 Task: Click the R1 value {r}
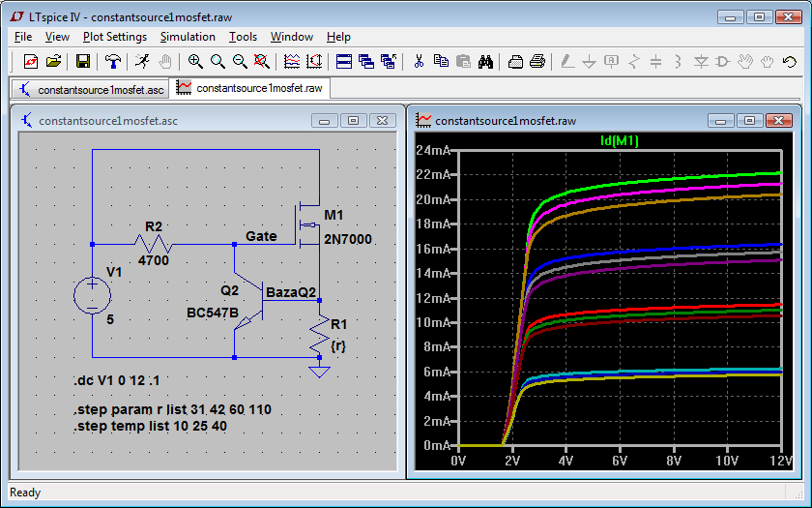tap(338, 345)
